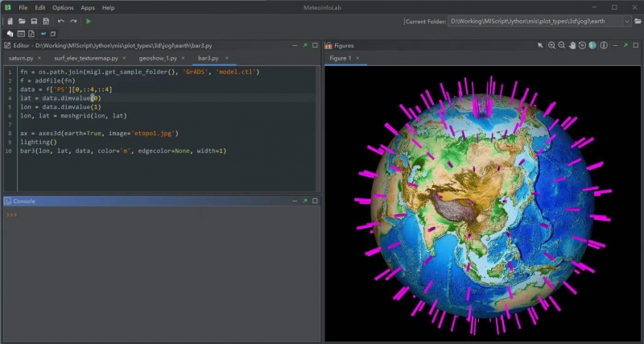
Task: Click the identifier info icon in Figures
Action: click(603, 46)
